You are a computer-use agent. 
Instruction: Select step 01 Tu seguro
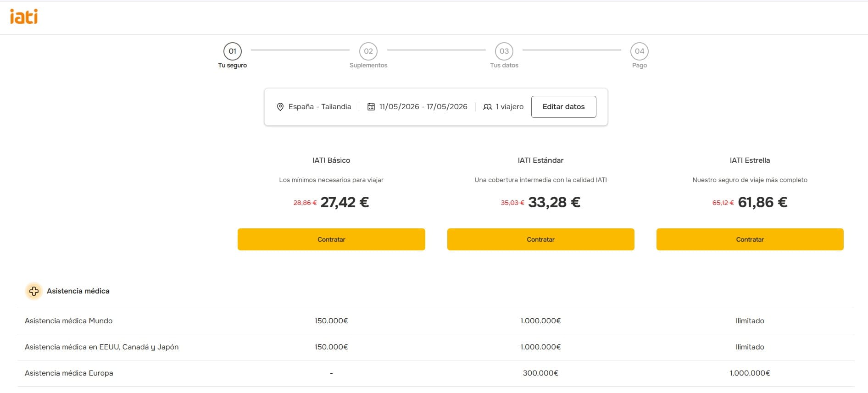point(233,55)
